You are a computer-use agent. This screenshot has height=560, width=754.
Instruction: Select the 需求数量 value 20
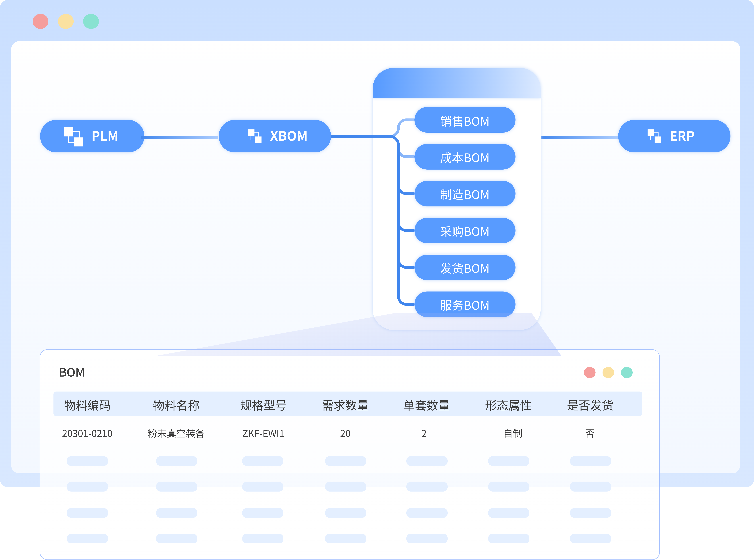[345, 434]
